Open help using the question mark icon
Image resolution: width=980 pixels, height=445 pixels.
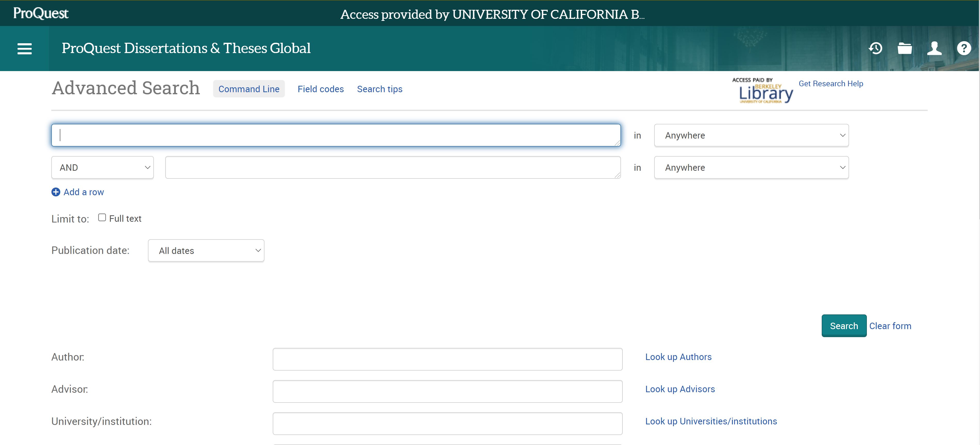(964, 48)
